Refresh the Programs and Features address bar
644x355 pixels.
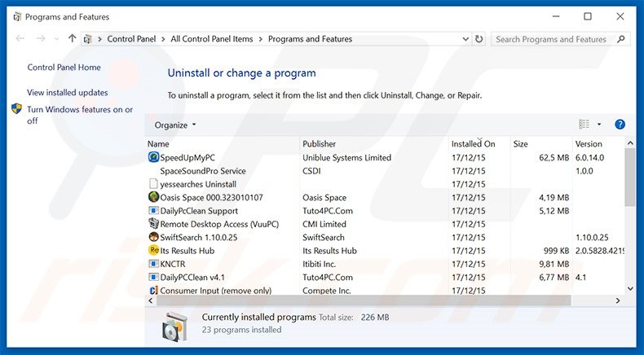point(479,39)
